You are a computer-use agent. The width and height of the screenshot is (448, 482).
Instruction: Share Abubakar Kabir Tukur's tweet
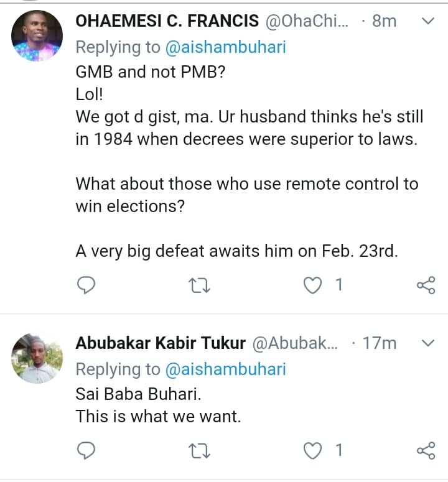(x=426, y=450)
